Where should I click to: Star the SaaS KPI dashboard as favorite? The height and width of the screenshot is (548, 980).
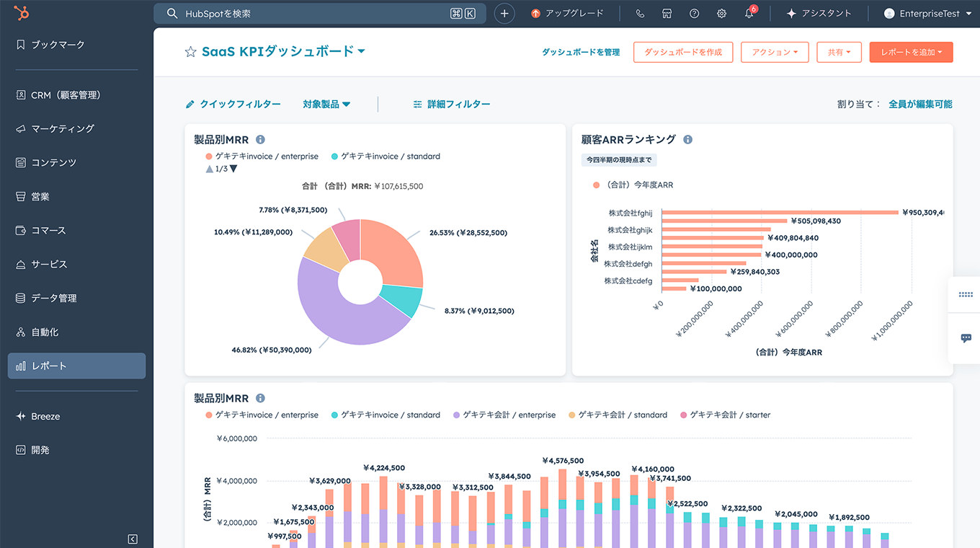190,52
